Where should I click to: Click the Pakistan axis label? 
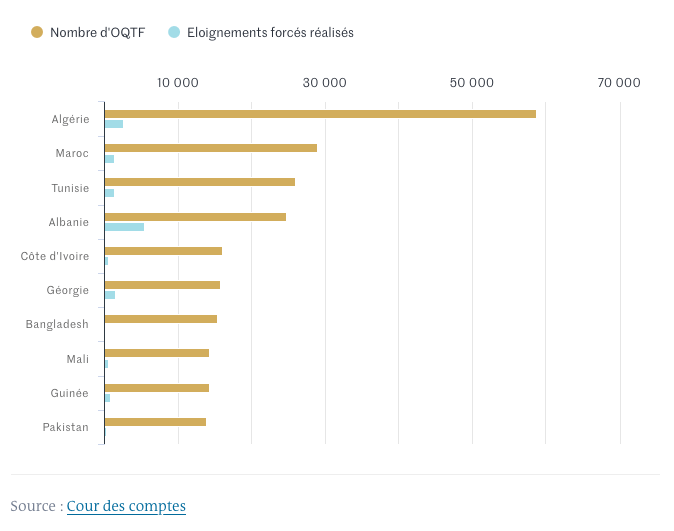click(x=66, y=427)
